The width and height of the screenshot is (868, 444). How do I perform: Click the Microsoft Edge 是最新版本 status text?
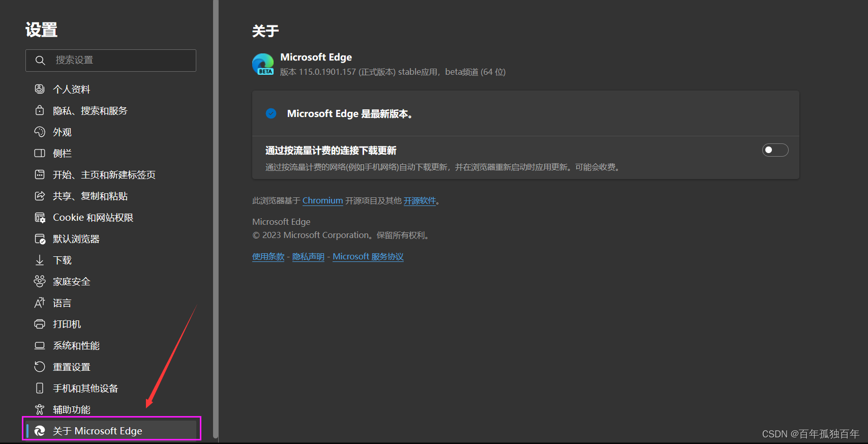[x=350, y=113]
